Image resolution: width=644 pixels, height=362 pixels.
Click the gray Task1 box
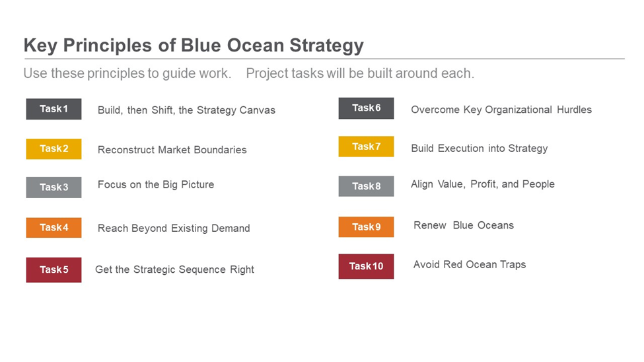[54, 109]
